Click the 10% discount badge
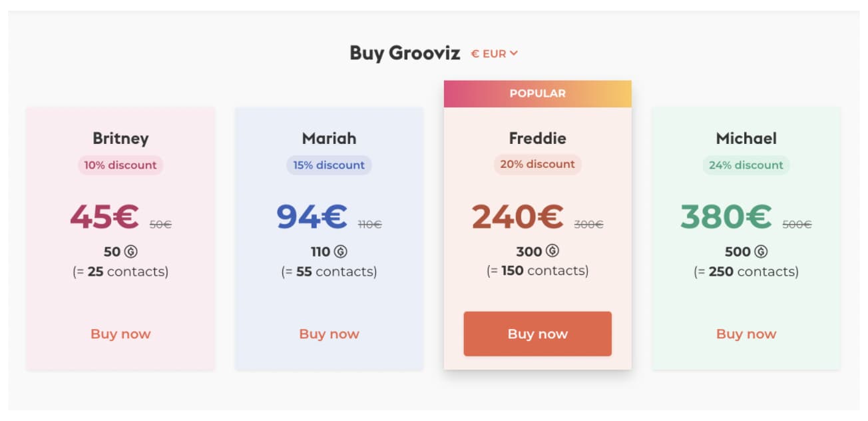Screen dimensions: 868x421 click(x=120, y=165)
